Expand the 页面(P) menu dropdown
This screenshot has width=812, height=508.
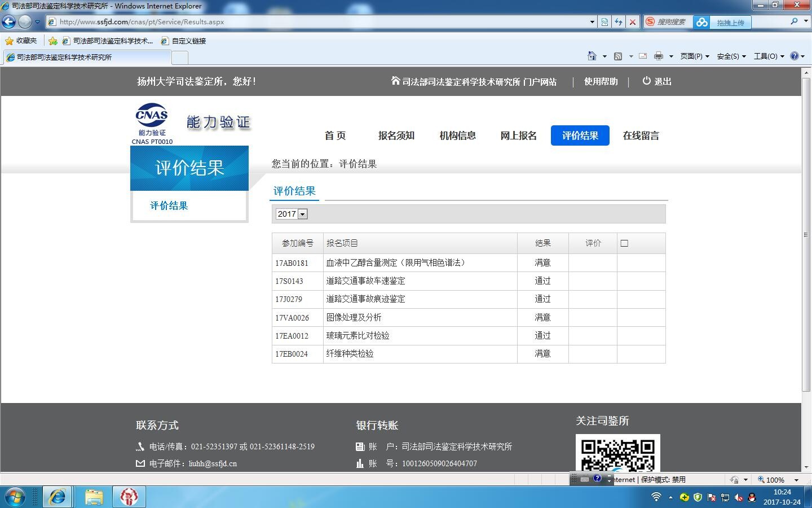click(694, 56)
